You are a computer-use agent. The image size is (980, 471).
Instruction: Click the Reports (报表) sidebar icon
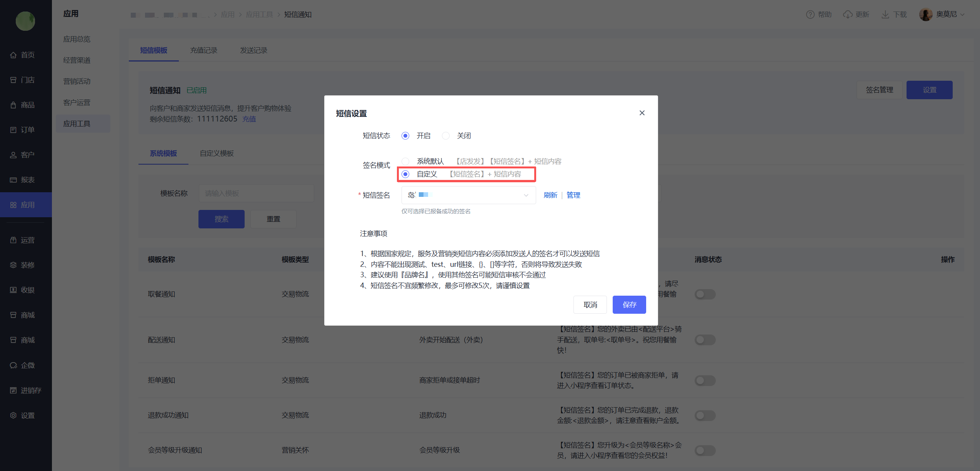(x=13, y=180)
